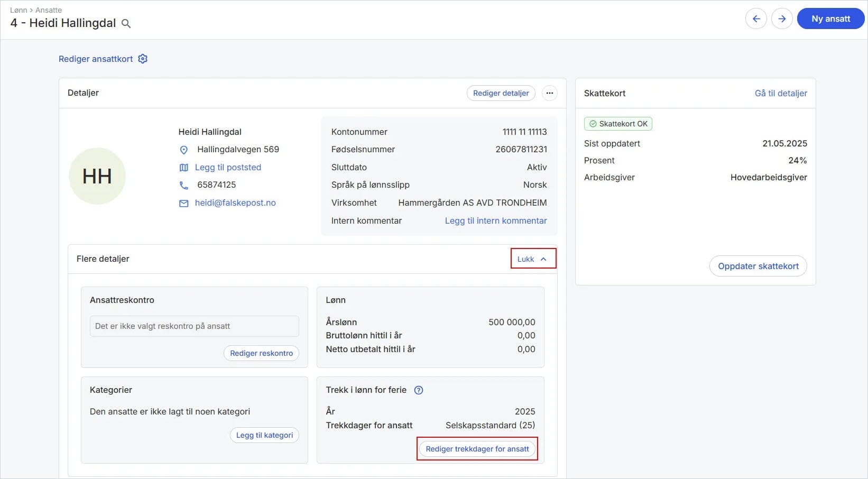Image resolution: width=868 pixels, height=479 pixels.
Task: Click the Sluttdato value Aktiv
Action: click(x=537, y=167)
